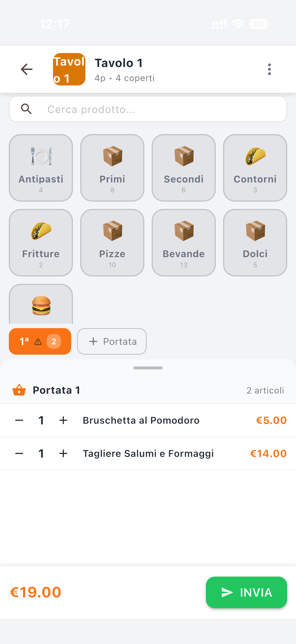Open the Secondi category

tap(184, 168)
